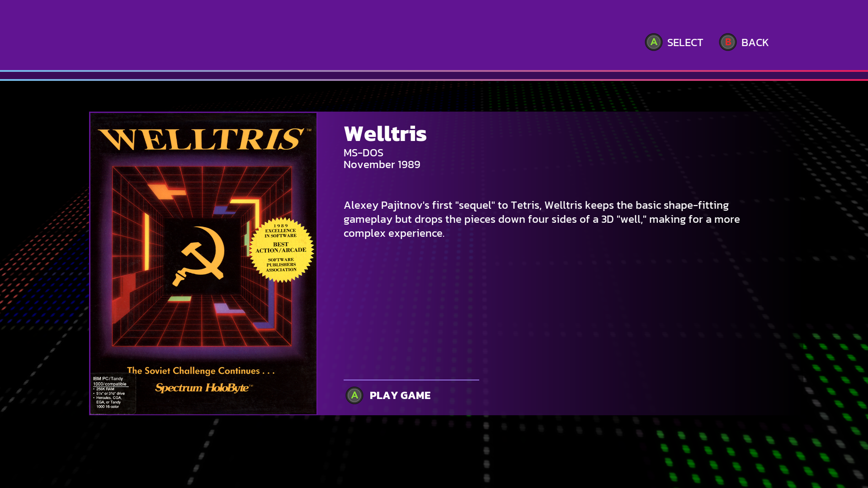The height and width of the screenshot is (488, 868).
Task: Click the MS-DOS platform text
Action: tap(363, 153)
